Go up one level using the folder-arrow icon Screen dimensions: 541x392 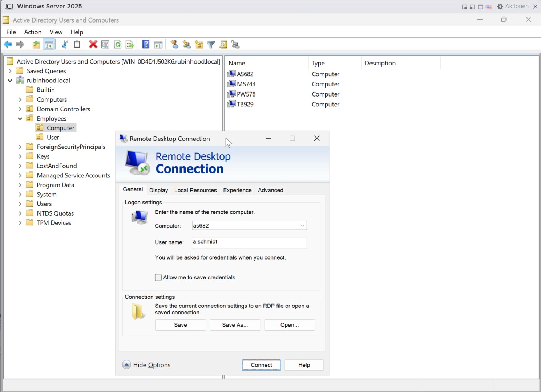pyautogui.click(x=36, y=45)
